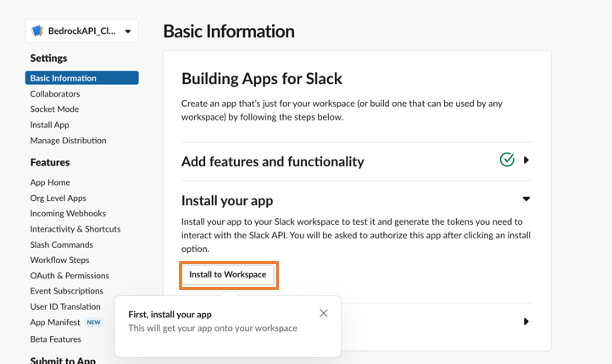Open Install App sidebar item
Image resolution: width=612 pixels, height=364 pixels.
click(50, 125)
